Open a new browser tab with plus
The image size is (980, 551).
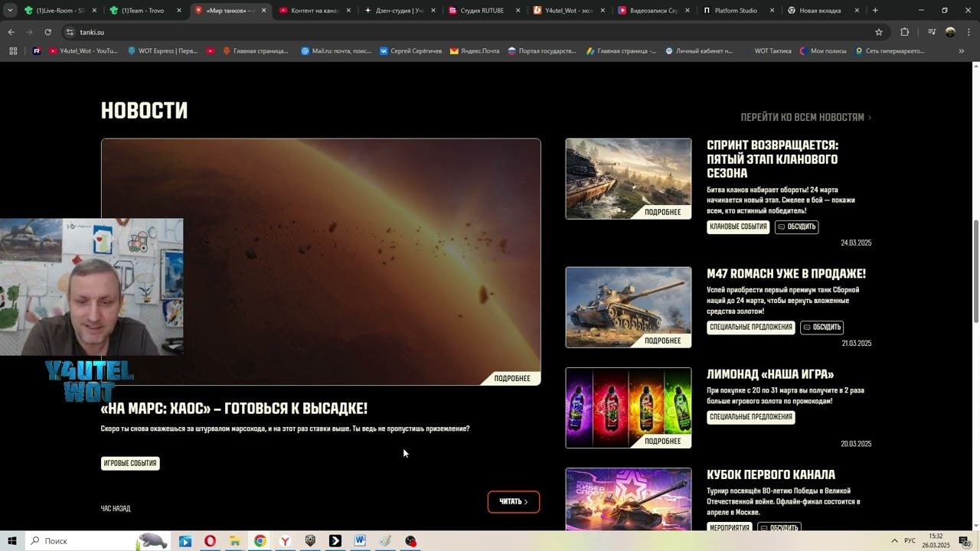875,11
